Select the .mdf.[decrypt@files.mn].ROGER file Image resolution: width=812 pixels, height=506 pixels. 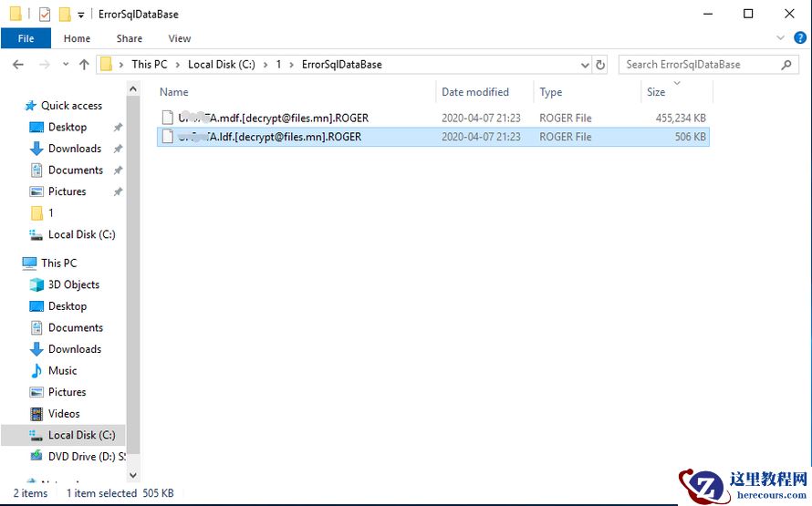click(433, 118)
